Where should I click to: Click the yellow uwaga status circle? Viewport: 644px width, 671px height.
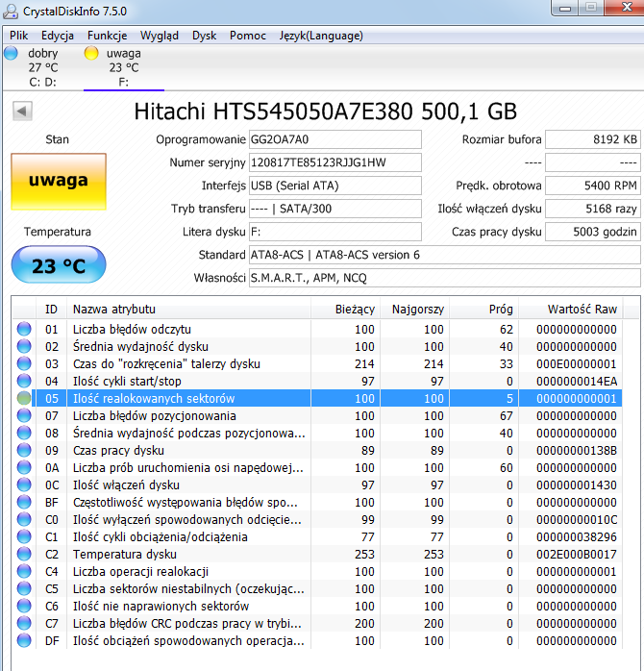[x=91, y=53]
